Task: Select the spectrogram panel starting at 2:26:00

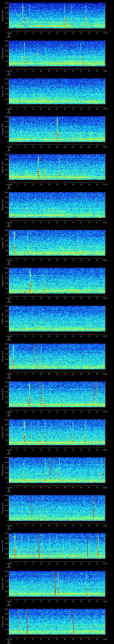Action: (57, 394)
